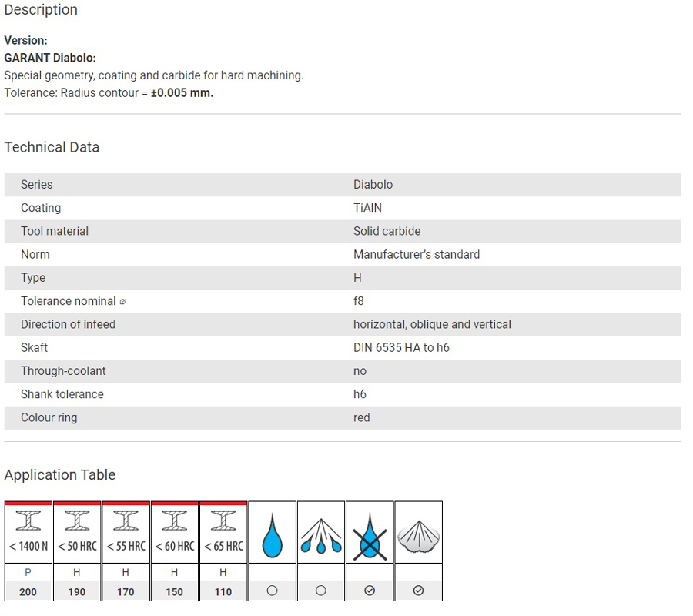Viewport: 693px width, 616px height.
Task: Click the empty circle under the coolant drop
Action: (273, 591)
